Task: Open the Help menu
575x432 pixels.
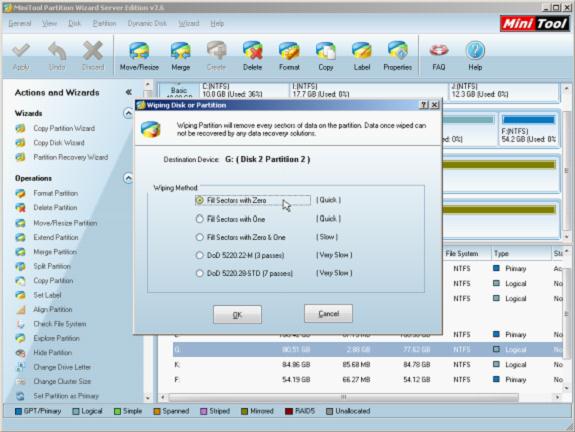Action: pos(217,23)
